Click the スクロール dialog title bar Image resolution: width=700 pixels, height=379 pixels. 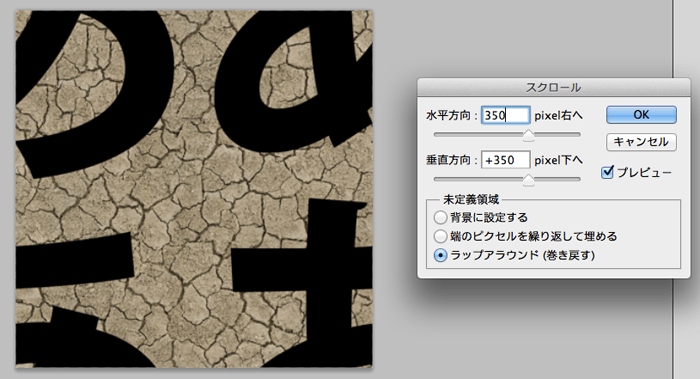pyautogui.click(x=554, y=87)
